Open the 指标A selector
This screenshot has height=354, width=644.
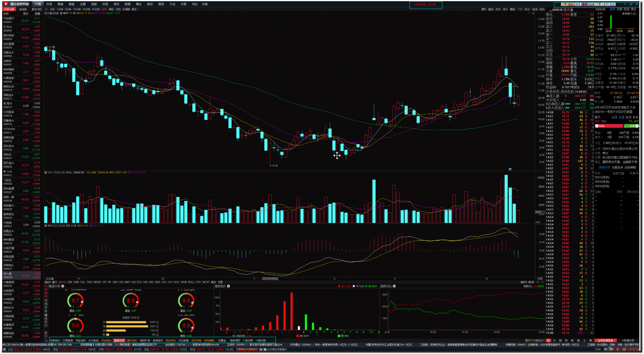(48, 282)
